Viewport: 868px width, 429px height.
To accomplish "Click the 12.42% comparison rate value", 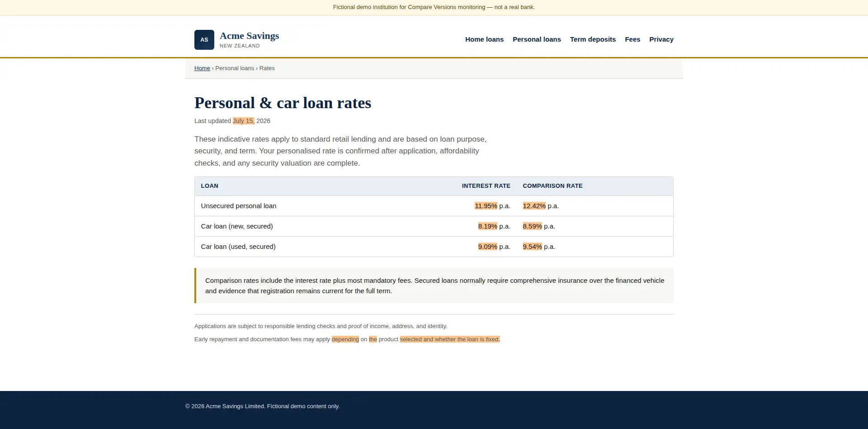I will point(534,206).
